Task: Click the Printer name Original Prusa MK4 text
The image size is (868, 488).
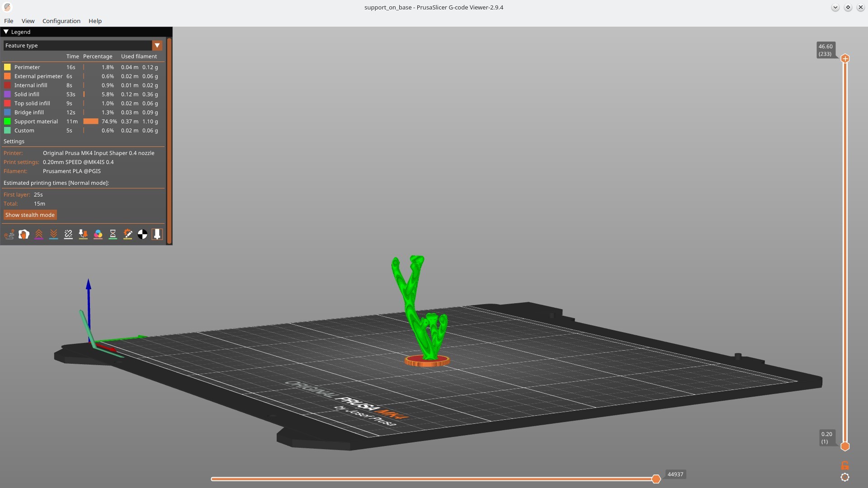Action: tap(99, 153)
